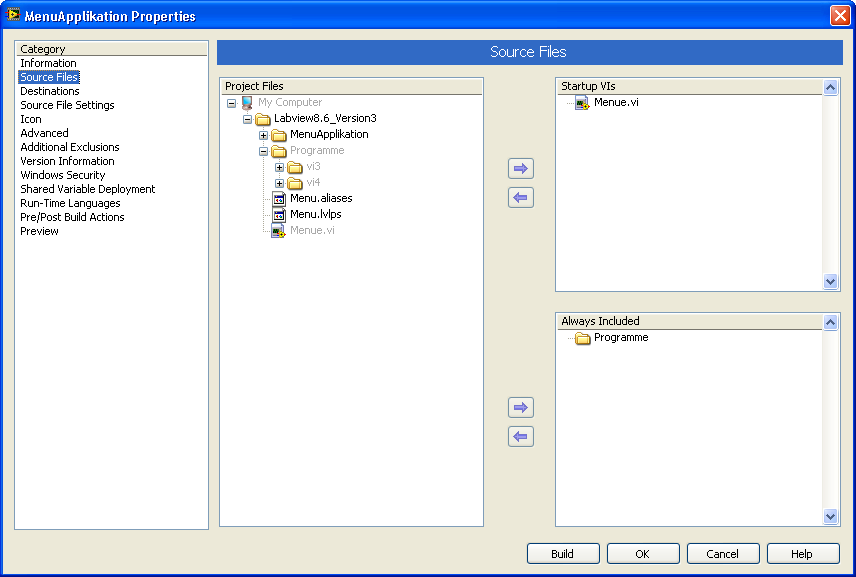The height and width of the screenshot is (577, 856).
Task: Collapse the Labview8.6_Version3 node
Action: [247, 119]
